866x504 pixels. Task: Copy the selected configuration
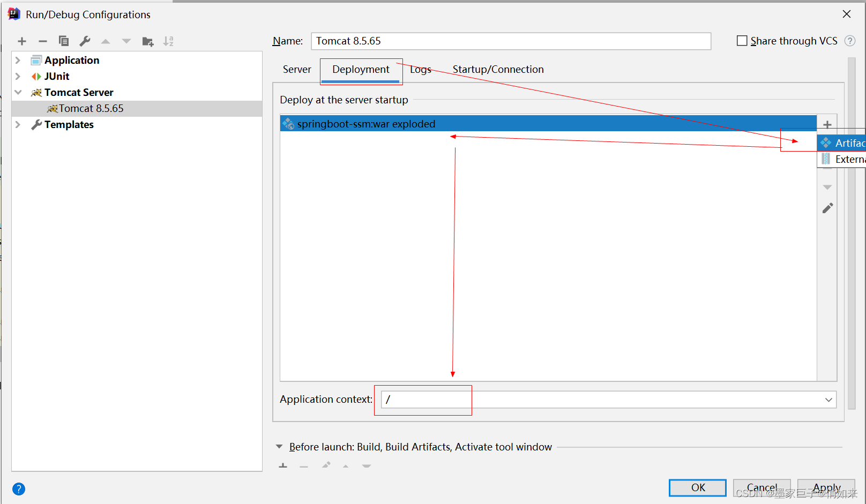pyautogui.click(x=63, y=41)
